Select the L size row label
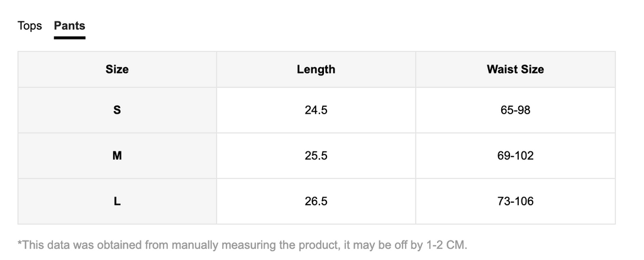Viewport: 644px width, 260px height. click(x=117, y=202)
